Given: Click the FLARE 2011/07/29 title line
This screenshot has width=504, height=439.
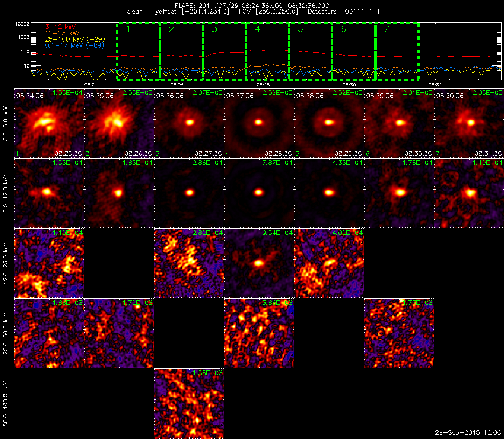Looking at the screenshot, I should pos(252,6).
